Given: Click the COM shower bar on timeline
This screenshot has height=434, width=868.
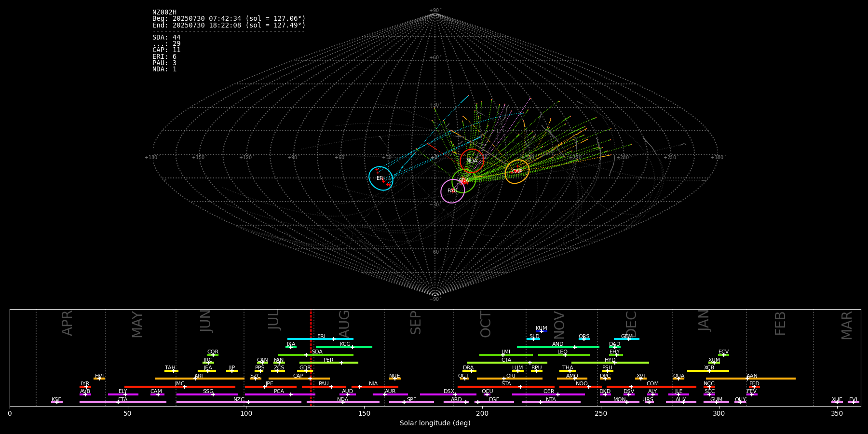Looking at the screenshot, I should click(x=652, y=387).
